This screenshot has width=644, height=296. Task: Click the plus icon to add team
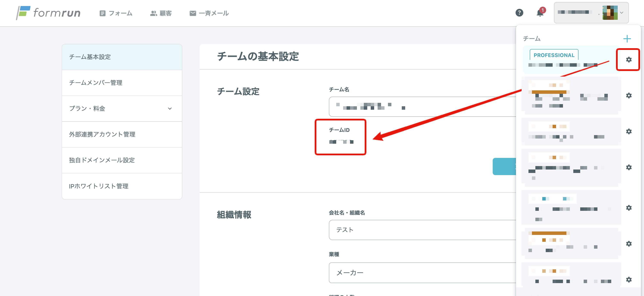click(627, 39)
